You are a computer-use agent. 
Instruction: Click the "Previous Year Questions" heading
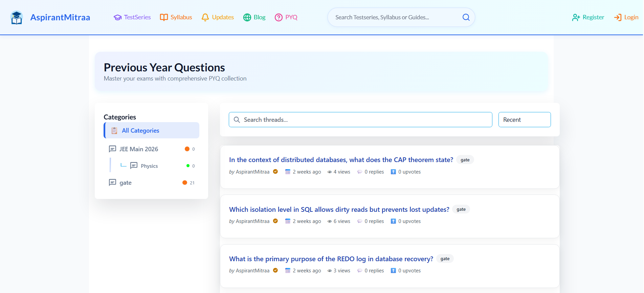point(164,67)
